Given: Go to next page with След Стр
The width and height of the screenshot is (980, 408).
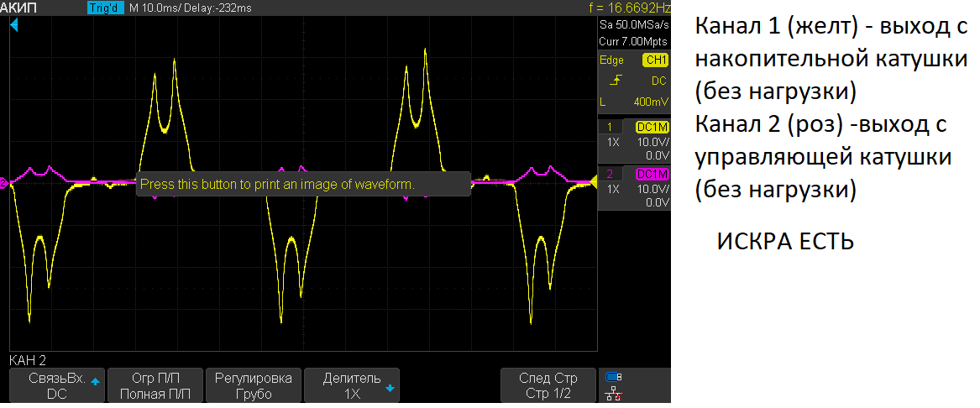Looking at the screenshot, I should click(x=548, y=385).
